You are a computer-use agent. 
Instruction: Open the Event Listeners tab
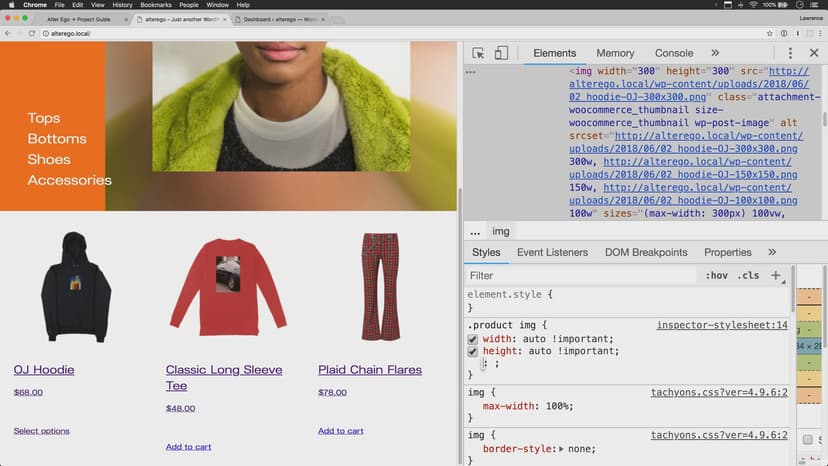pos(552,252)
